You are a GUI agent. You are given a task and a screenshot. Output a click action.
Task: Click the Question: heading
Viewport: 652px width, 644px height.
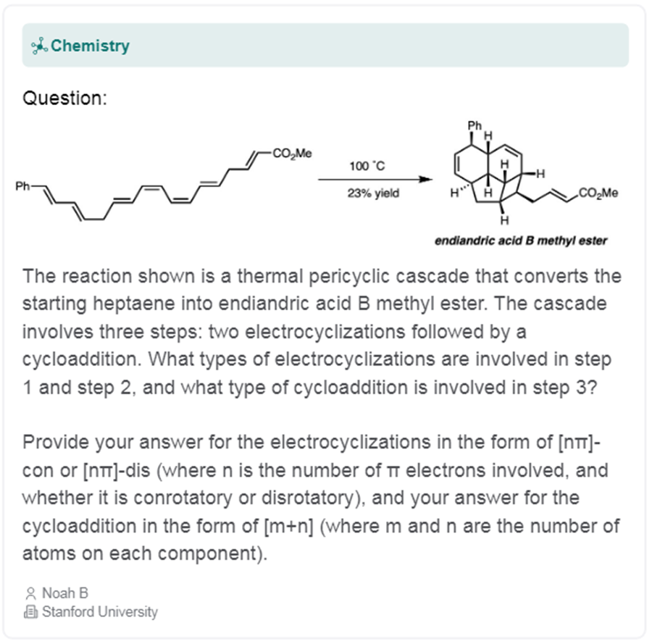[x=65, y=98]
